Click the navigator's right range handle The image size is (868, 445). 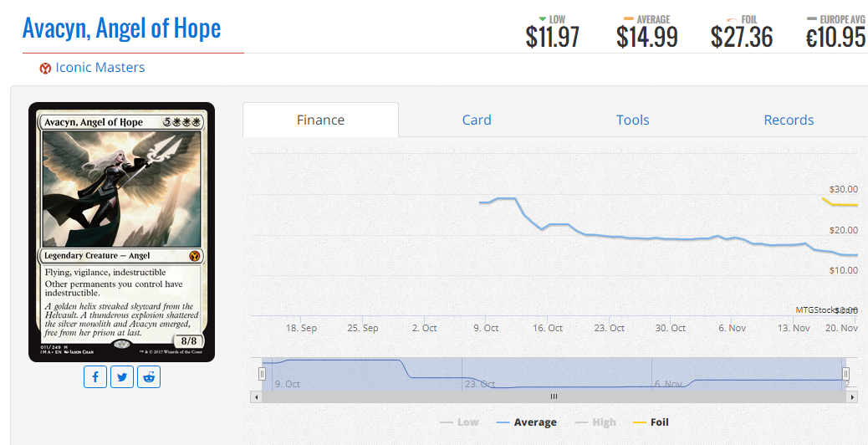(x=845, y=374)
